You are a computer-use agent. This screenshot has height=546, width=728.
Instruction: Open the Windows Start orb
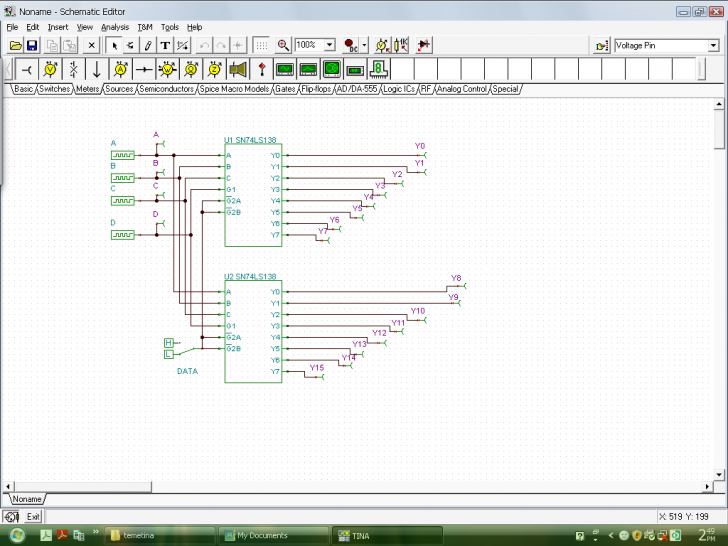point(17,535)
